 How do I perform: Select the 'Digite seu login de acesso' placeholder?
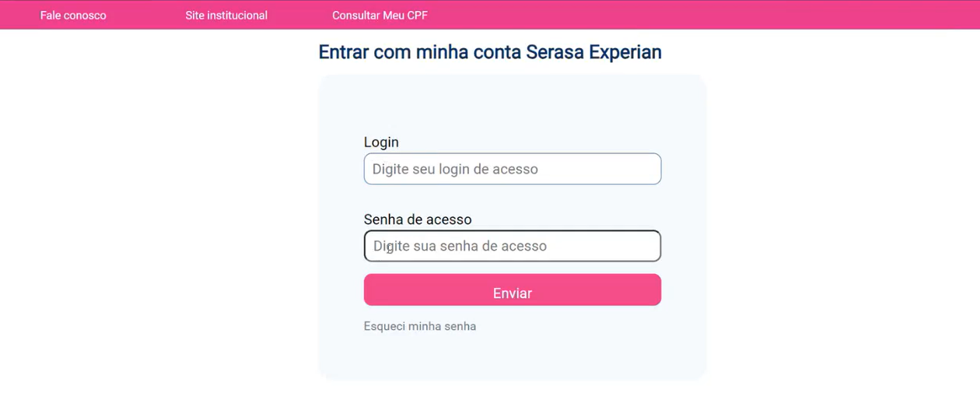(x=455, y=169)
